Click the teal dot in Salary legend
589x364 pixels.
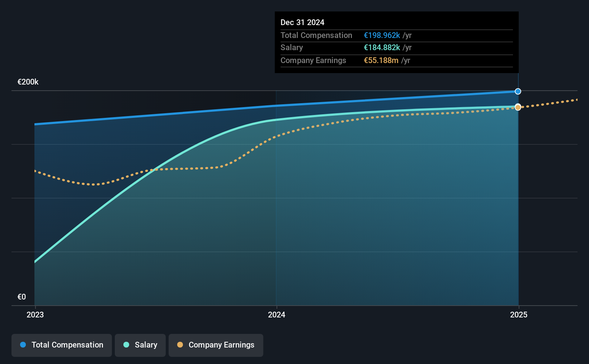click(126, 345)
